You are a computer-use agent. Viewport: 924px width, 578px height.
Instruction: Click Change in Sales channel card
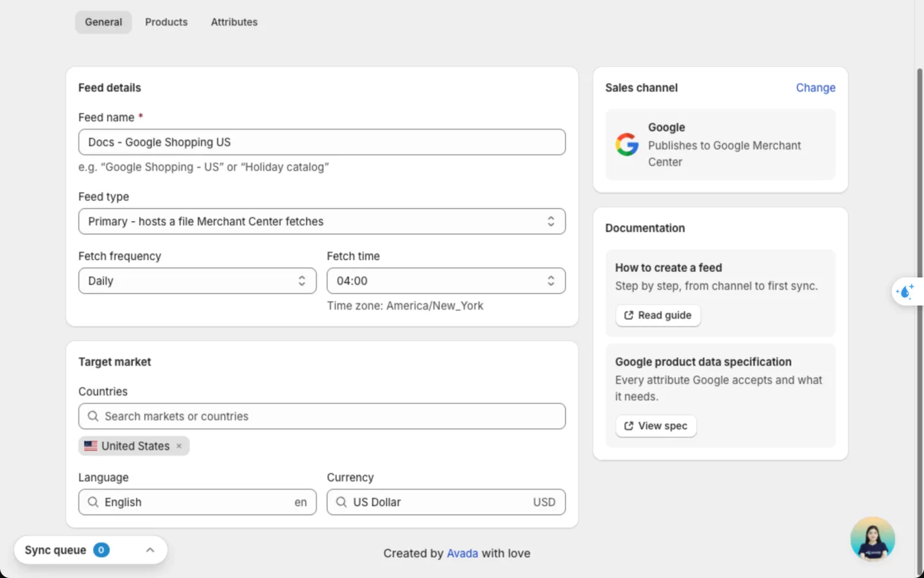coord(816,87)
